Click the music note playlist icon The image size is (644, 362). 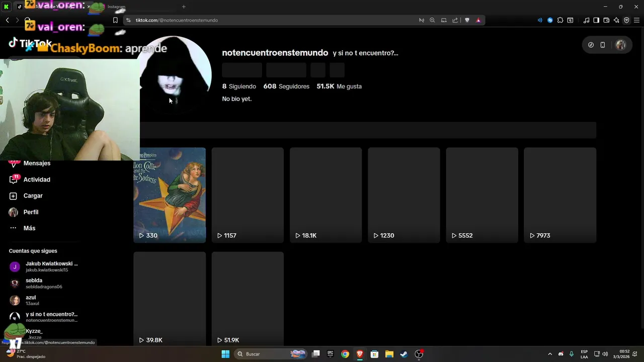click(x=586, y=20)
